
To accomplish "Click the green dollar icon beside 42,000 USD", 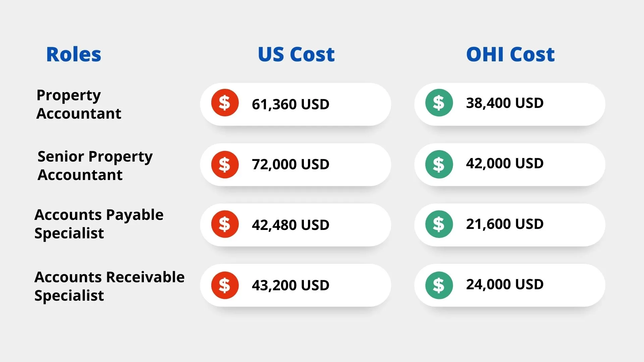I will [x=439, y=164].
